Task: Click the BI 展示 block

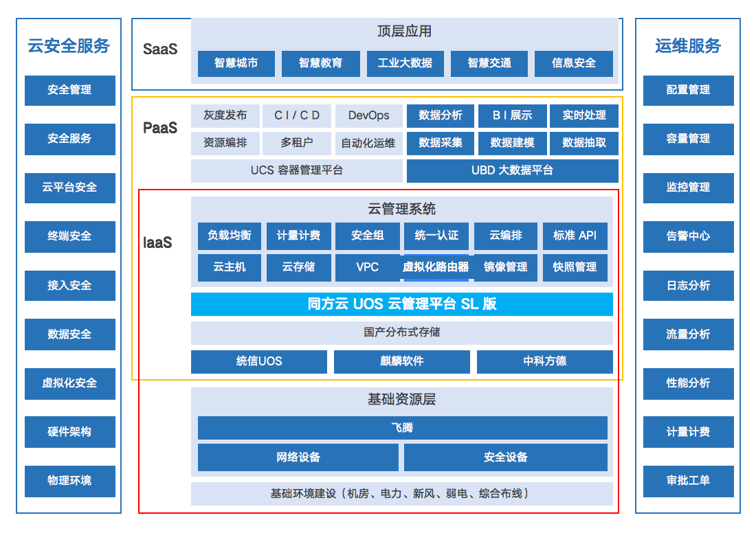Action: point(513,115)
